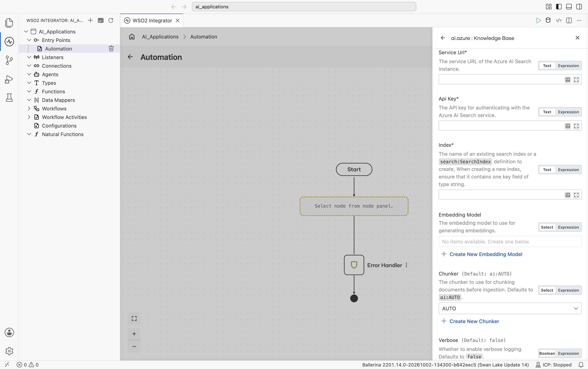
Task: Expand the Service Url editor fullscreen
Action: pos(576,80)
